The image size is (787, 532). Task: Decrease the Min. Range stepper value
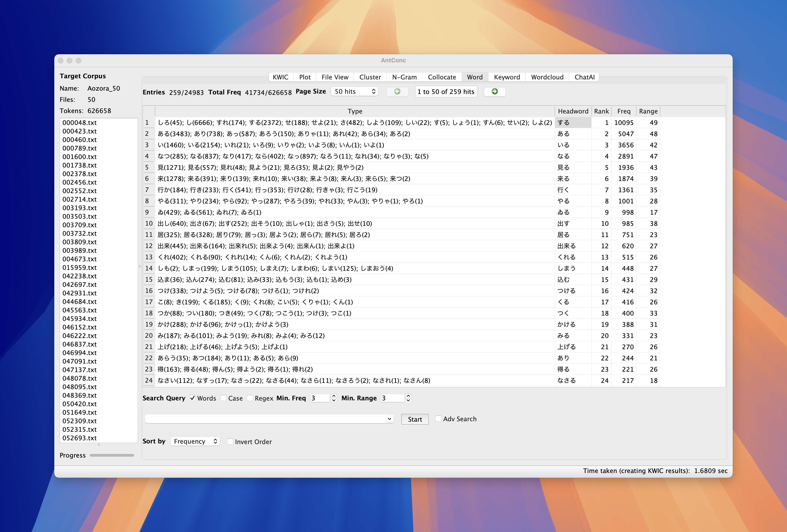coord(408,400)
